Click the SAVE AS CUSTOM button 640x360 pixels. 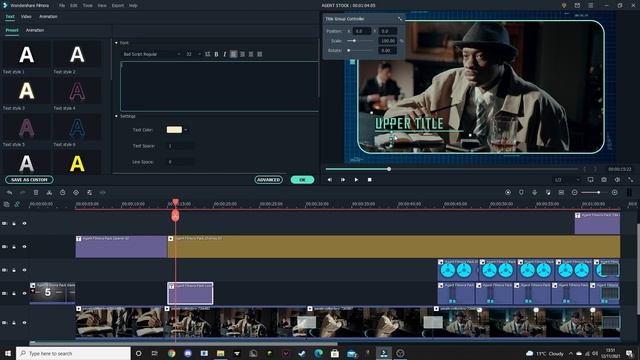coord(29,180)
